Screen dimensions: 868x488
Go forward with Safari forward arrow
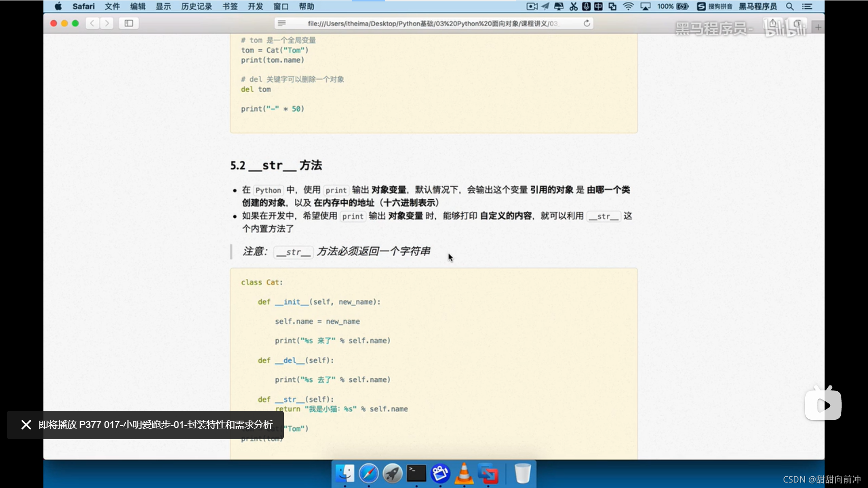(x=107, y=23)
